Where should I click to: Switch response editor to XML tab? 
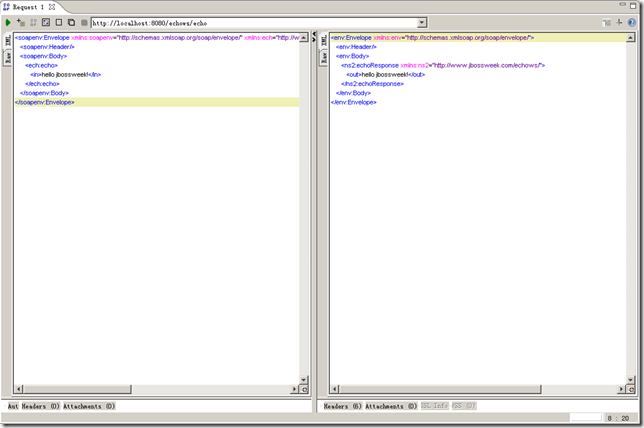click(324, 41)
